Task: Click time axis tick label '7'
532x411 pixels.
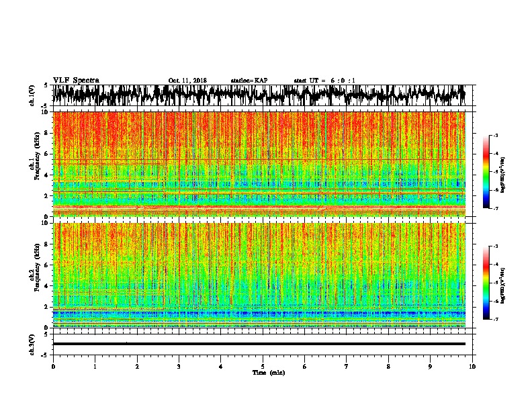Action: pos(347,367)
